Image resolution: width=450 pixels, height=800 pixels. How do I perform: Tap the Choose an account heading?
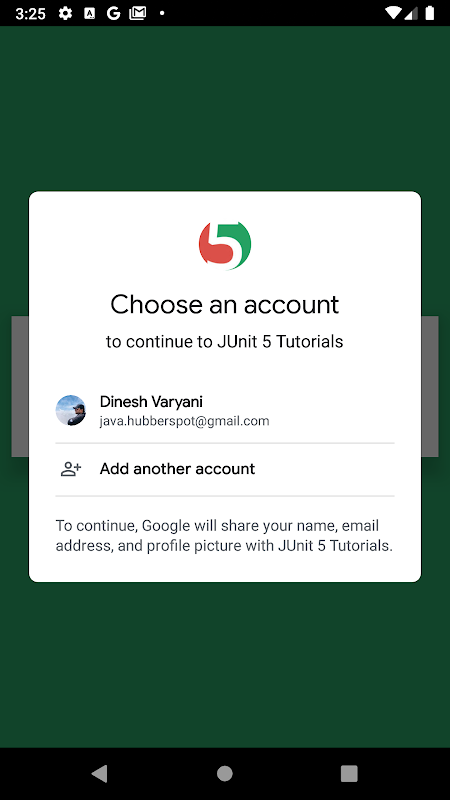[224, 305]
